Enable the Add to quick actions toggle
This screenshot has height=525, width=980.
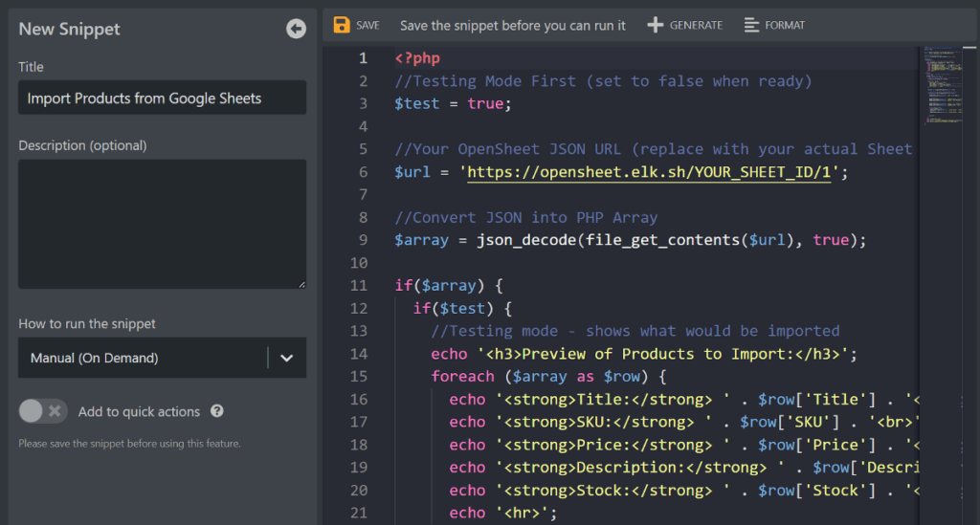(x=43, y=411)
